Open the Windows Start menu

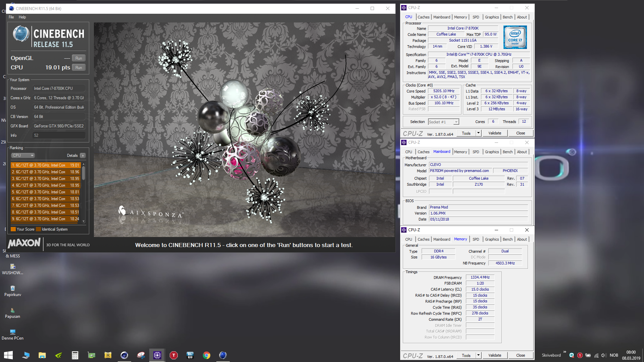8,355
